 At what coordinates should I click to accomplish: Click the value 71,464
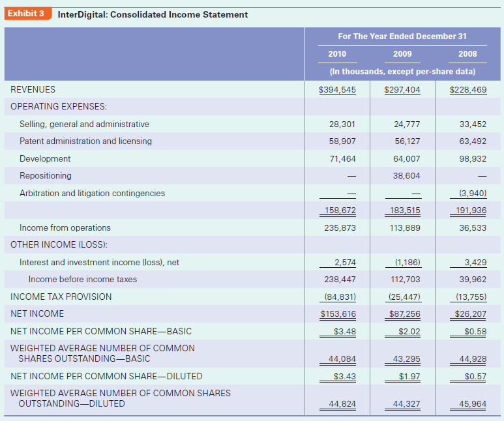pyautogui.click(x=343, y=159)
